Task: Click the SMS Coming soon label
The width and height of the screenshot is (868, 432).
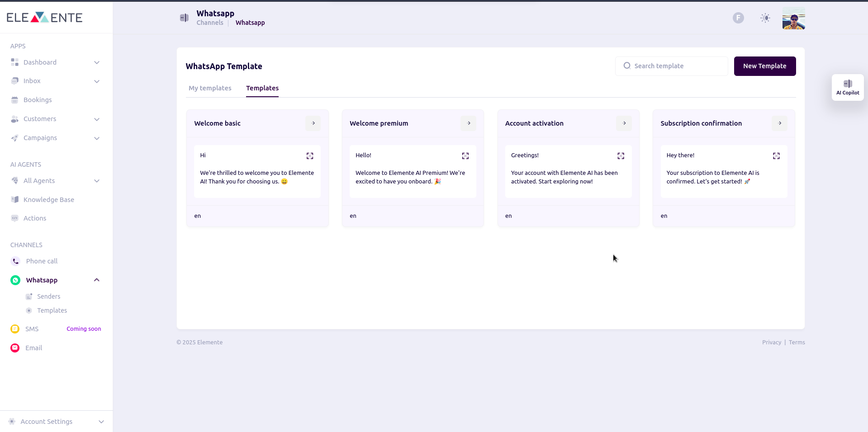Action: click(x=84, y=329)
